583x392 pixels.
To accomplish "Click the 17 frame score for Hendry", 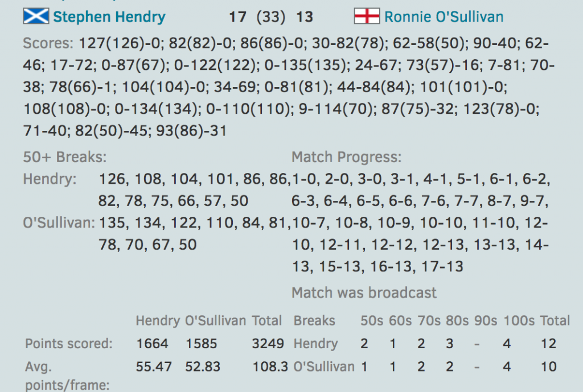I will tap(237, 17).
